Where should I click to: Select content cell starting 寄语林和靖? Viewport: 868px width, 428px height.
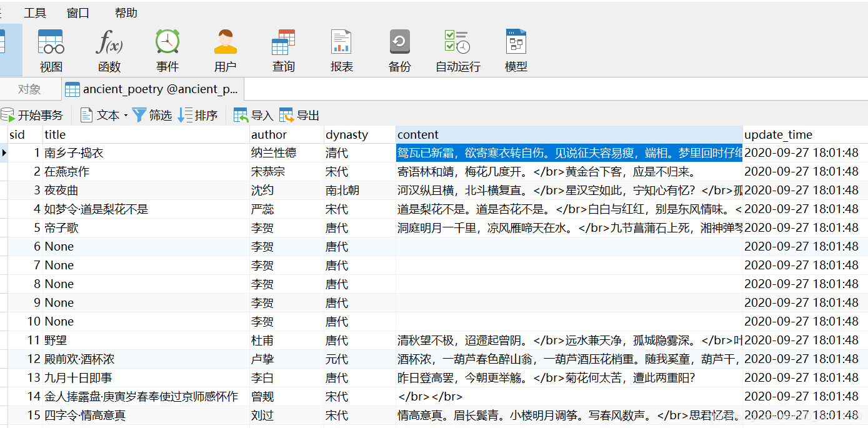(569, 172)
